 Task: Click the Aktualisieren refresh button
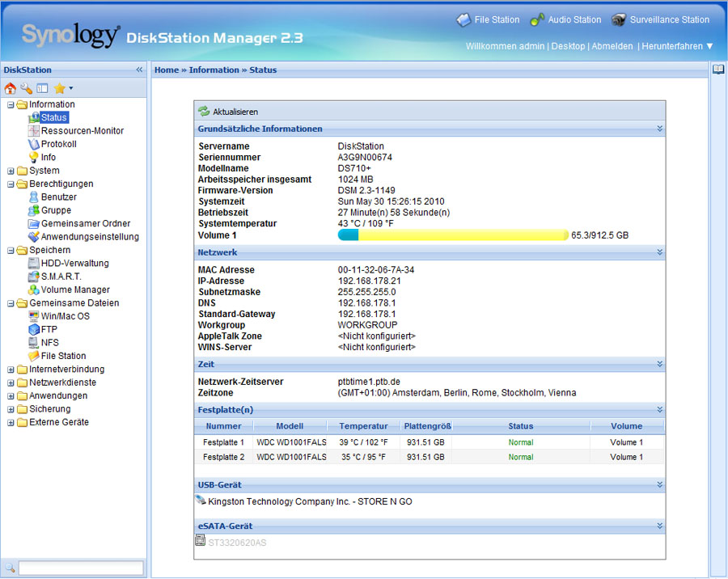click(228, 112)
